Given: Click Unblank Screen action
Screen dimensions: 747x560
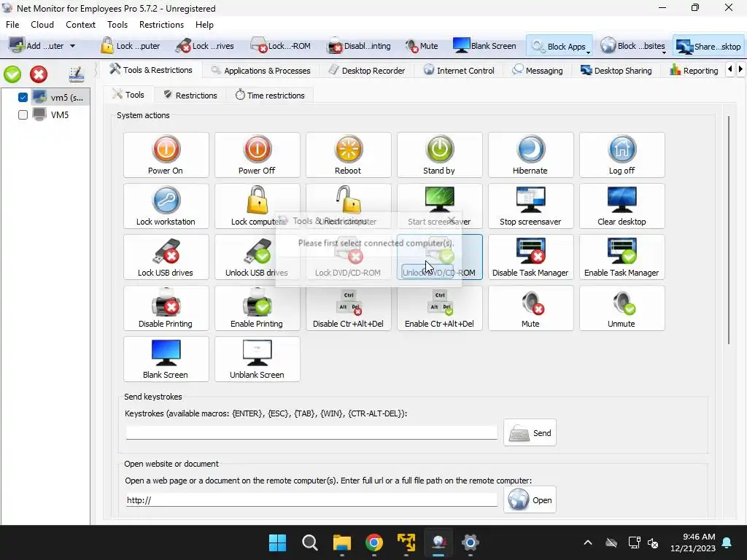Looking at the screenshot, I should click(258, 359).
